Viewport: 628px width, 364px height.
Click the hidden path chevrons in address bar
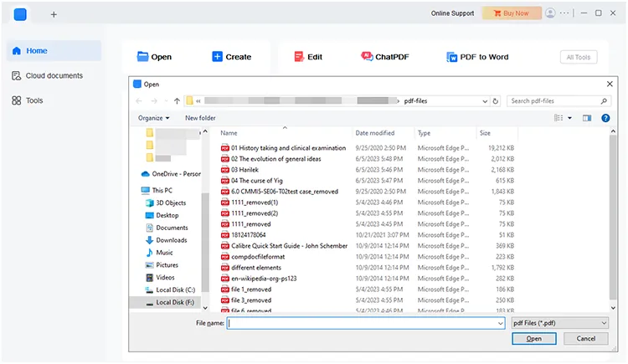click(198, 101)
